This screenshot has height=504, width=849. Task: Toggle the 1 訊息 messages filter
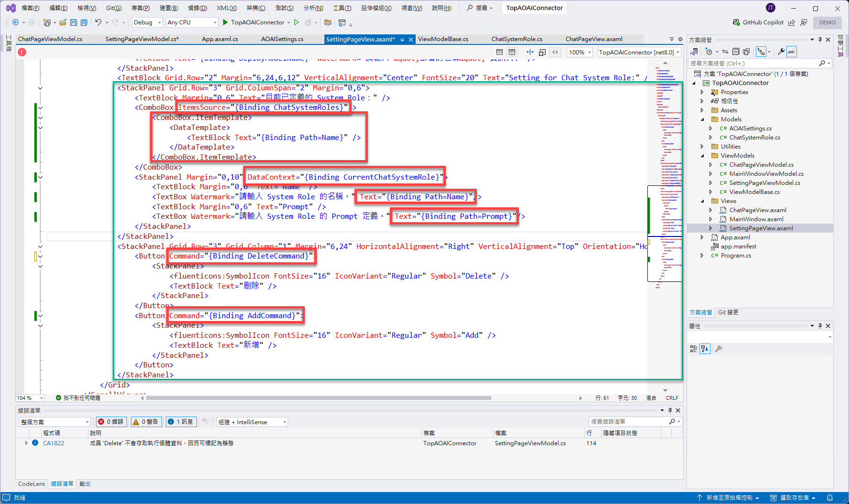[x=181, y=422]
